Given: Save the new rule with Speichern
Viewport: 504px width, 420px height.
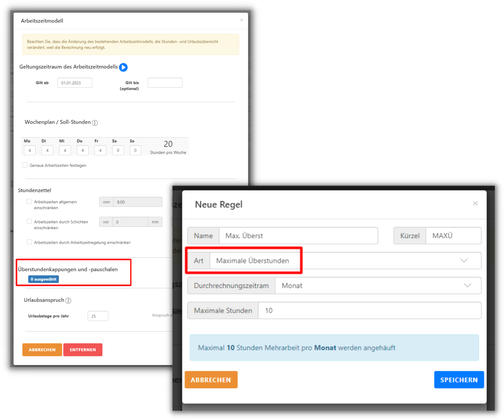Looking at the screenshot, I should (459, 379).
